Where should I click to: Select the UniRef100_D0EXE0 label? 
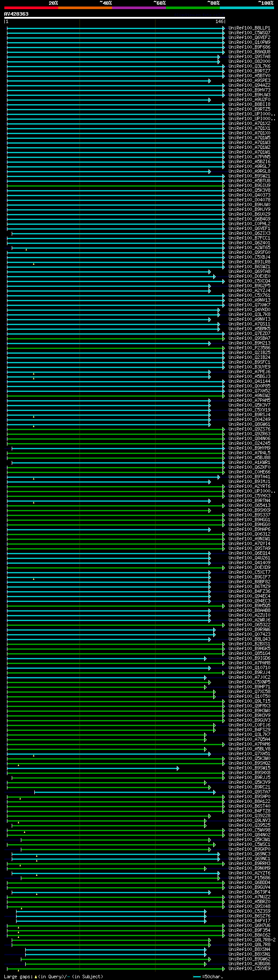pyautogui.click(x=249, y=276)
